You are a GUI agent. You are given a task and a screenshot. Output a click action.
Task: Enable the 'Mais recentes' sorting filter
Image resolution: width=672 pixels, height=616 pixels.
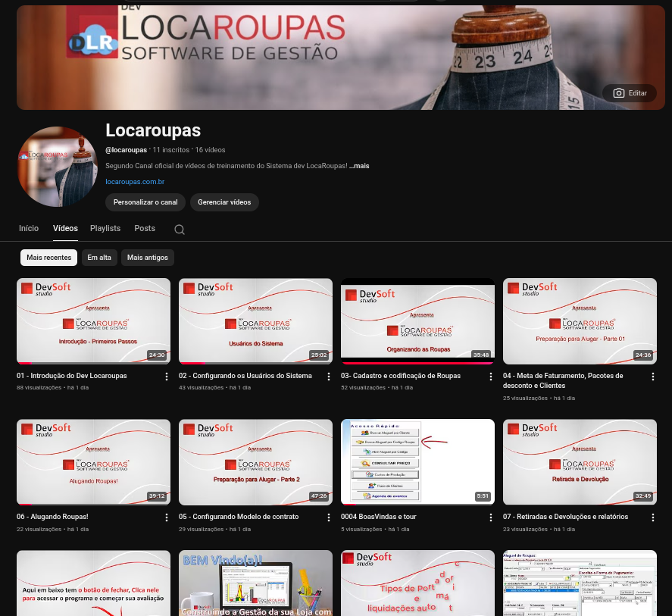tap(48, 258)
